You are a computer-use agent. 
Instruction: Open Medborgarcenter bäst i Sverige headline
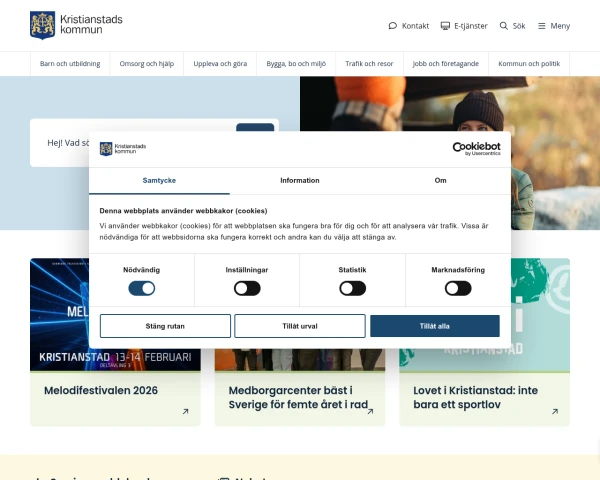[x=298, y=397]
